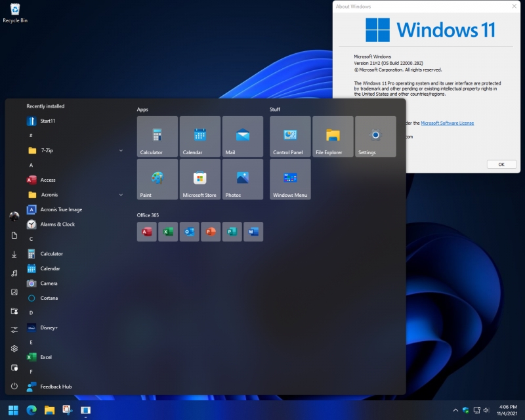Launch Word from Office 365 tiles

pos(253,232)
